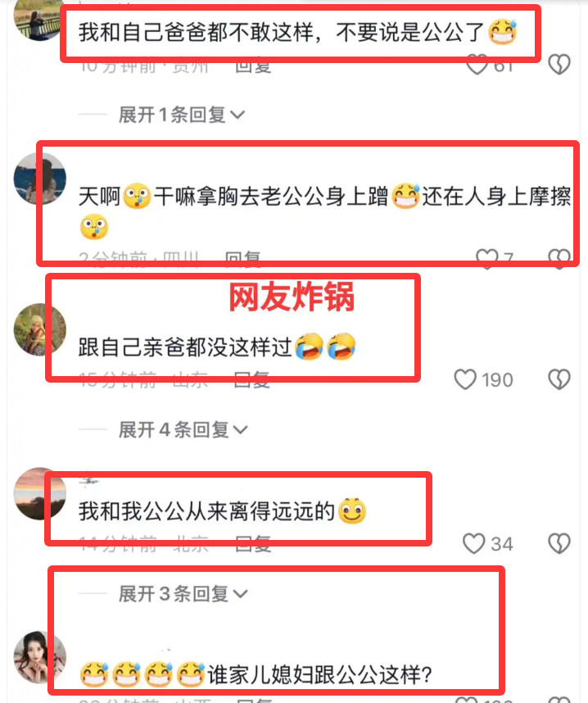Viewport: 588px width, 703px height.
Task: Open avatar of 跟自己亲爸 commenter
Action: point(40,329)
